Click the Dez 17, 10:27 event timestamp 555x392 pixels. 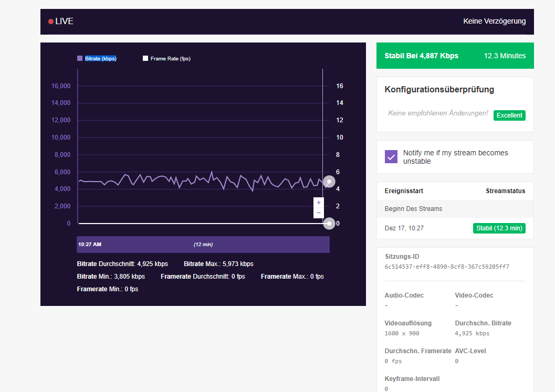coord(404,228)
